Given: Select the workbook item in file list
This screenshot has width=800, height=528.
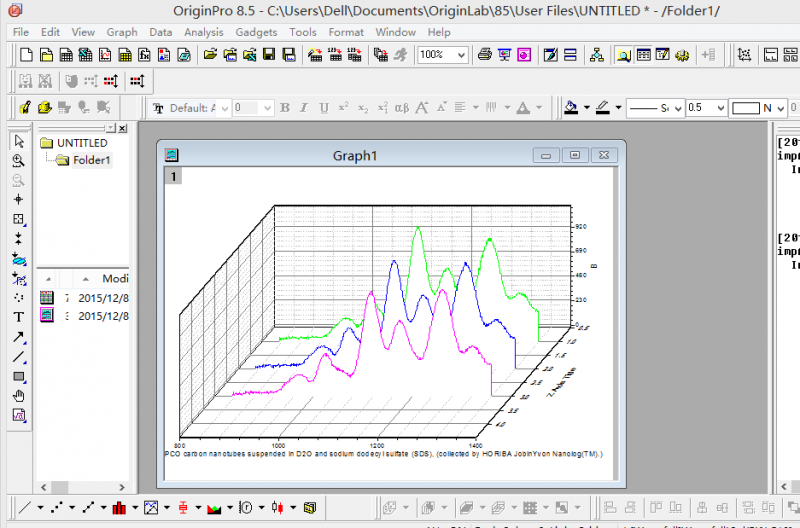Looking at the screenshot, I should (x=84, y=298).
